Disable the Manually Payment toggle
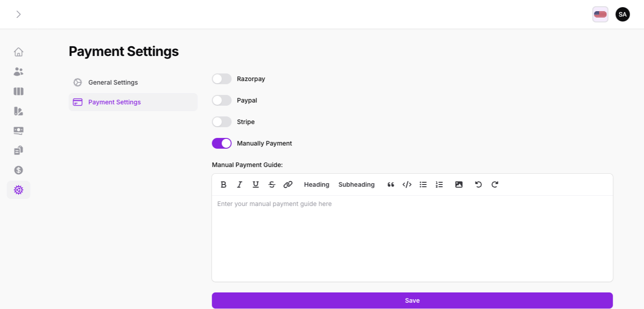644x309 pixels. tap(222, 143)
